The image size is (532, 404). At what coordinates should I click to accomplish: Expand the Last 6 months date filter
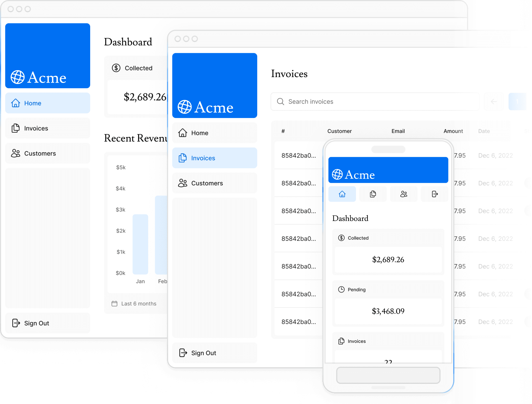[x=134, y=304]
